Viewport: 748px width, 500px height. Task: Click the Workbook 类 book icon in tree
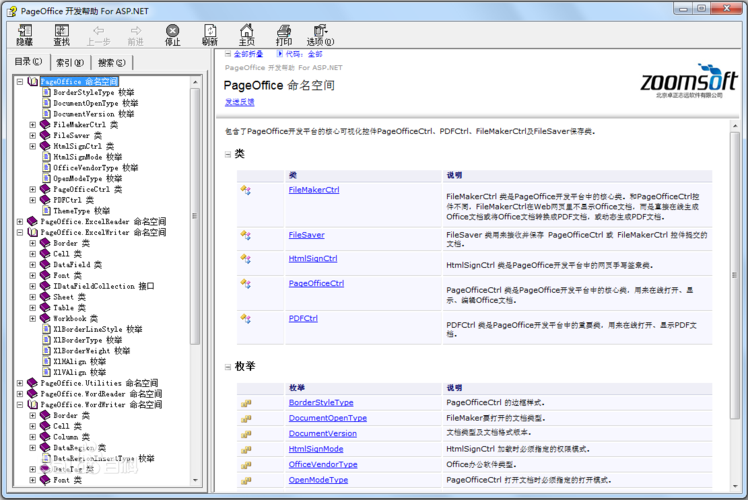pyautogui.click(x=45, y=318)
